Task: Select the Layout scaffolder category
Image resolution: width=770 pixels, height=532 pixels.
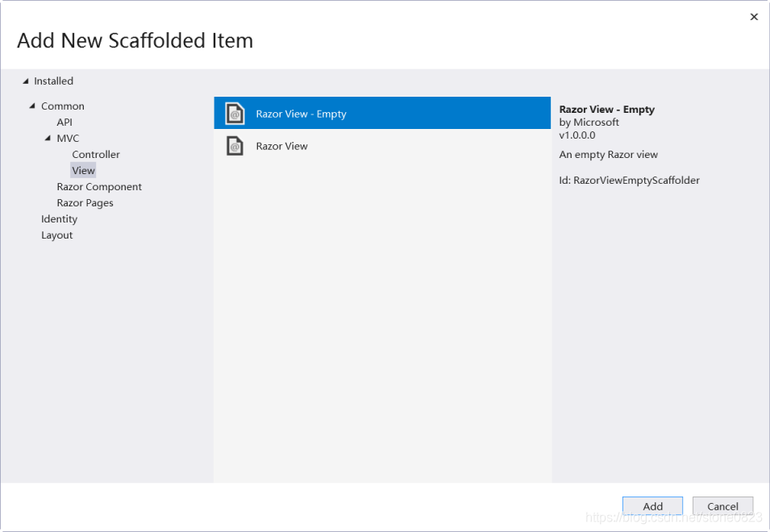Action: pyautogui.click(x=56, y=235)
